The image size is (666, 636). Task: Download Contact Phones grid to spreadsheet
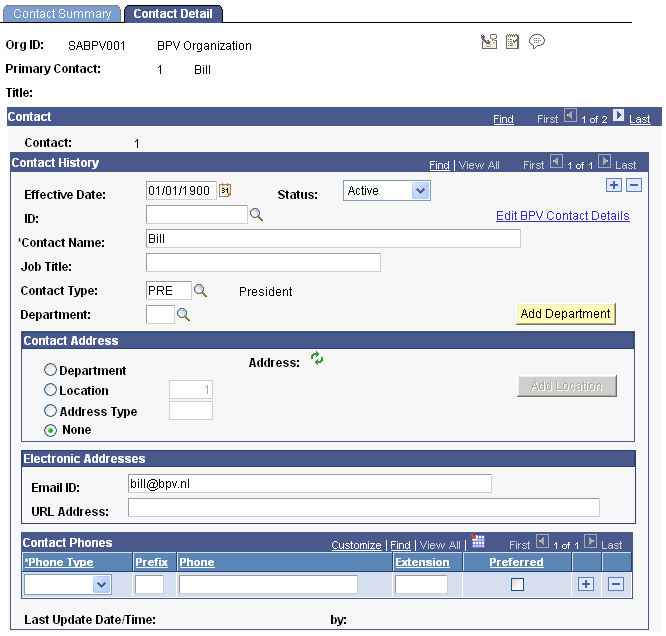(478, 541)
